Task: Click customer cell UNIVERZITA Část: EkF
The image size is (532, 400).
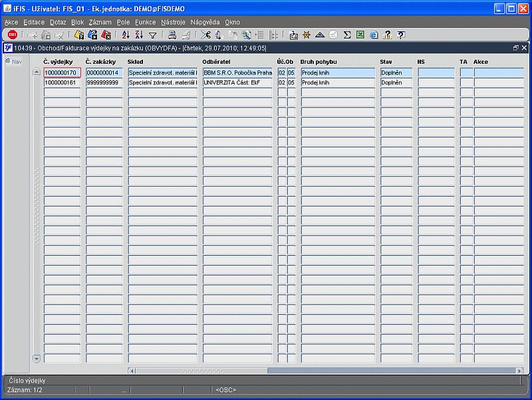Action: coord(237,82)
